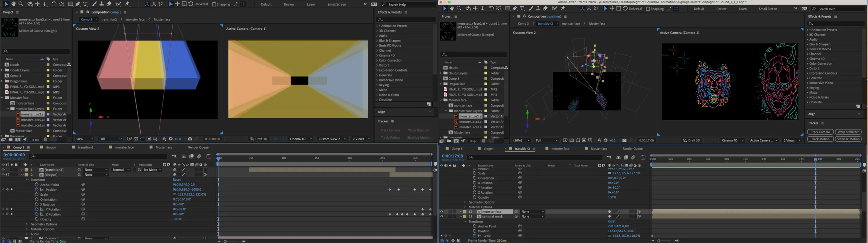
Task: Click Track Camera button in right Tracker panel
Action: pyautogui.click(x=820, y=132)
